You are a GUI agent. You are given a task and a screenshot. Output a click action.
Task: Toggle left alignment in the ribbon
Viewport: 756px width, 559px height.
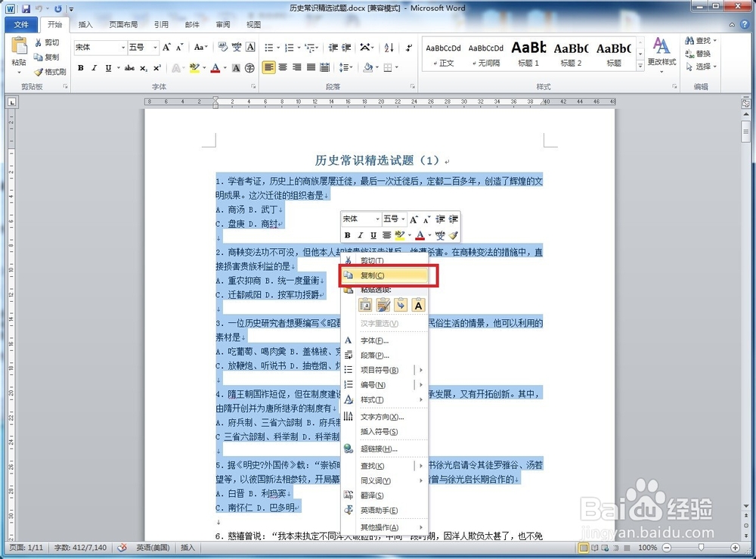268,67
